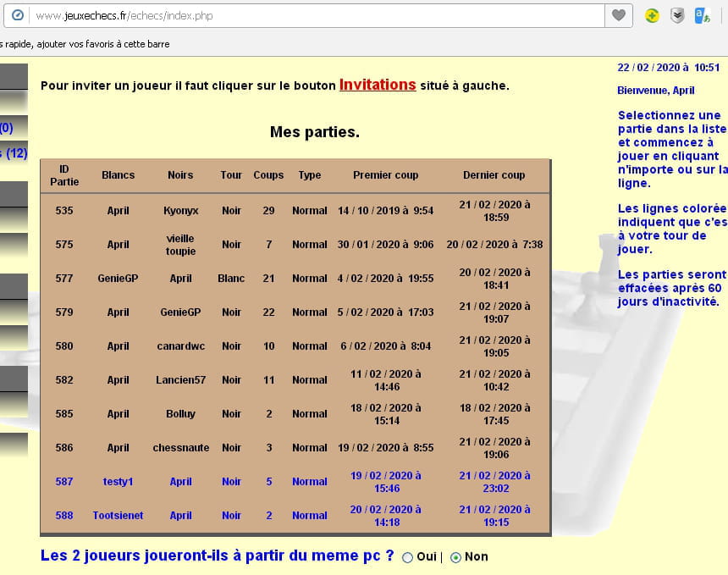
Task: Click the Coups column header
Action: 268,175
